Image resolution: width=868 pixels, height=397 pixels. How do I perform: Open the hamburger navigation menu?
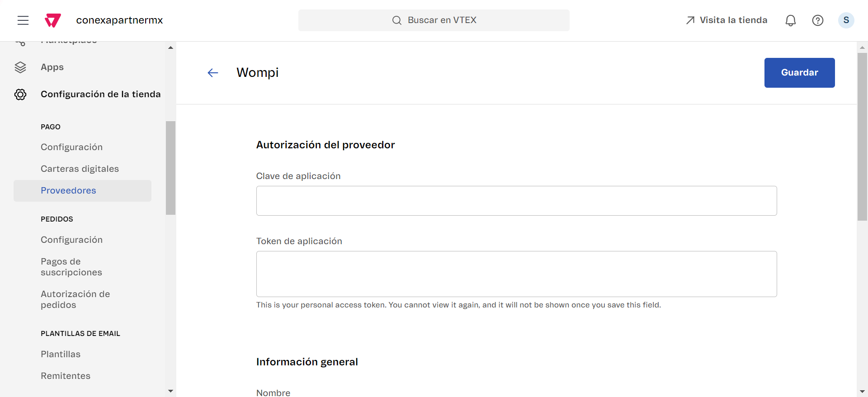pos(23,20)
